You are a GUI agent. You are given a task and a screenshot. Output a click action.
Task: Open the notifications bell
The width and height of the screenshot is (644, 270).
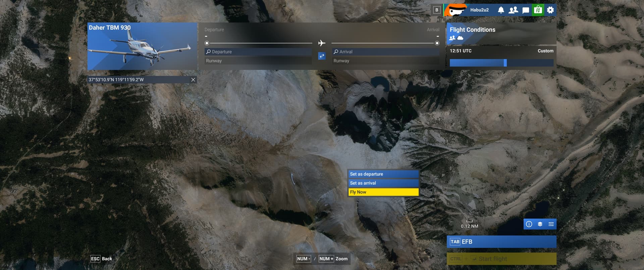501,10
